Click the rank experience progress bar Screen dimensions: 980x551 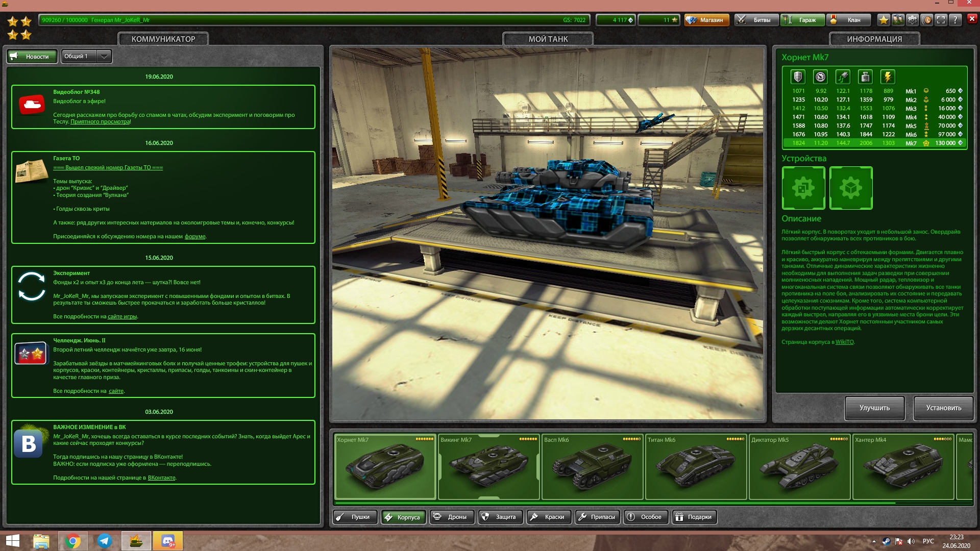pyautogui.click(x=314, y=20)
